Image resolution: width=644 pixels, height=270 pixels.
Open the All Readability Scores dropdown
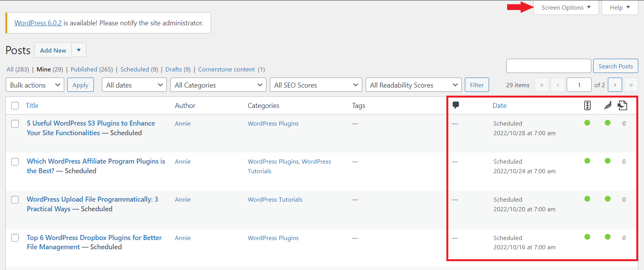(x=414, y=85)
